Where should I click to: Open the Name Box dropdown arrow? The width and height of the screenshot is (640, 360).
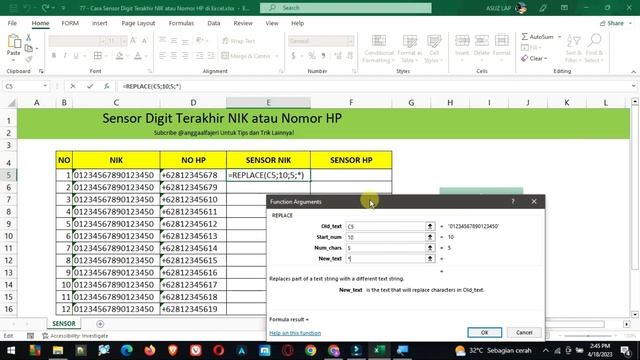point(45,86)
